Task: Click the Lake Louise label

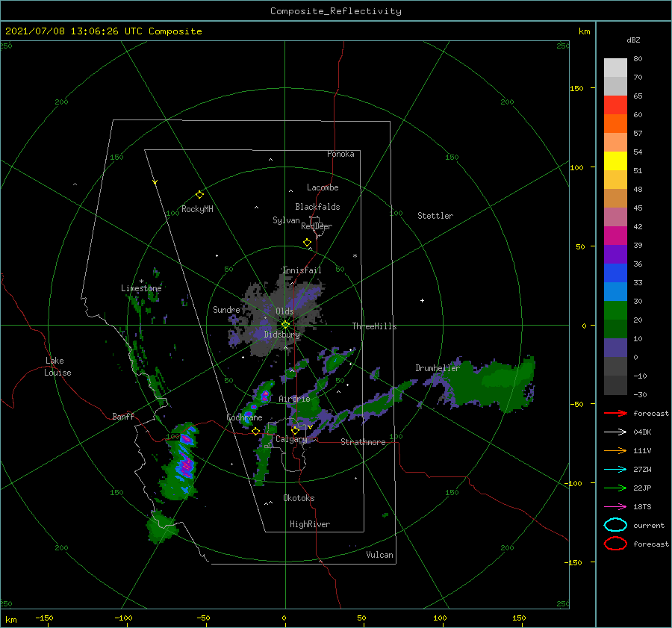Action: pyautogui.click(x=57, y=367)
